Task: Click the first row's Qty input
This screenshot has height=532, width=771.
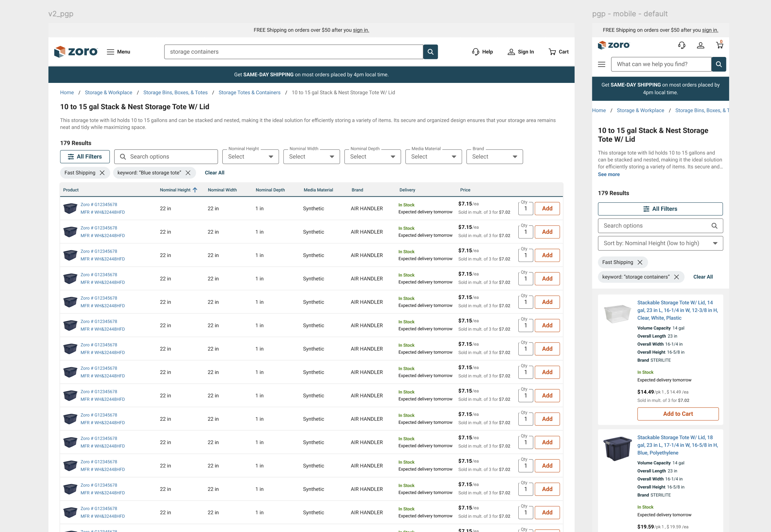Action: pos(525,209)
